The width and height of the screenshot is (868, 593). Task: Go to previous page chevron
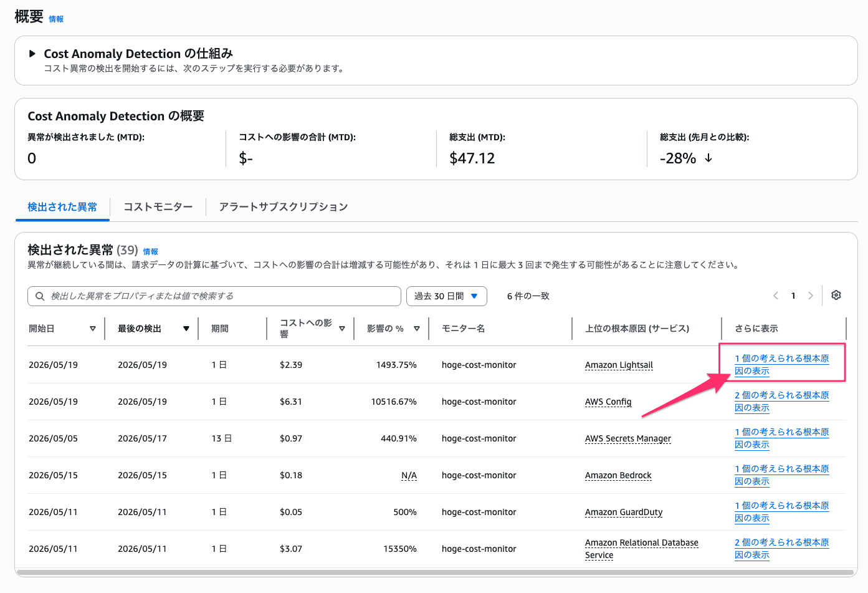[776, 296]
